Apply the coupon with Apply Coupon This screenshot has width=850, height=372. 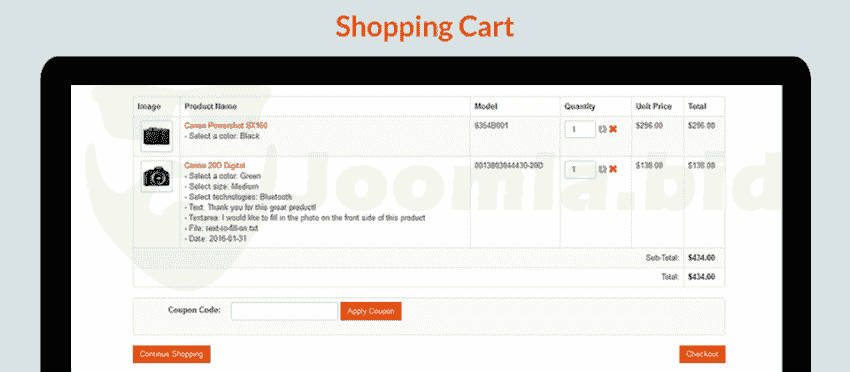371,311
